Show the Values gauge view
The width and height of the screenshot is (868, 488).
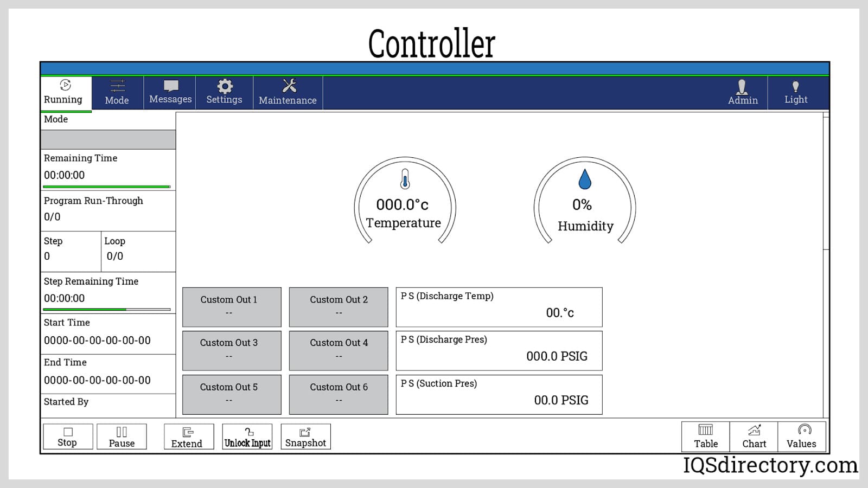[x=801, y=436]
